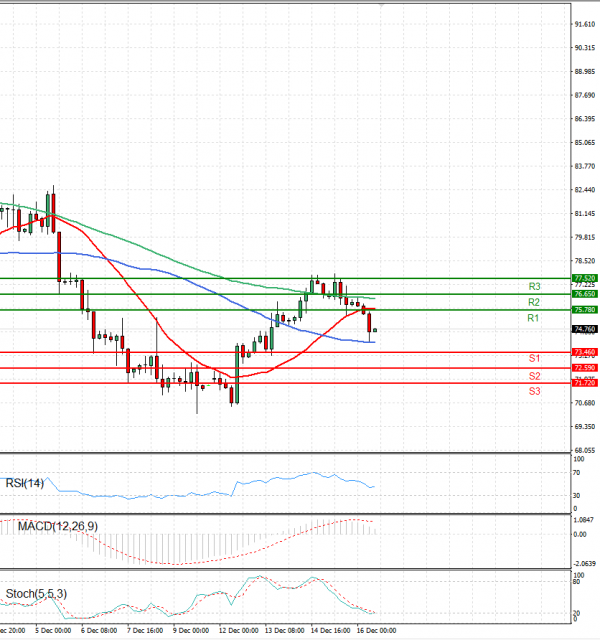Click the 16 Dec 00:00 time label

[x=376, y=631]
